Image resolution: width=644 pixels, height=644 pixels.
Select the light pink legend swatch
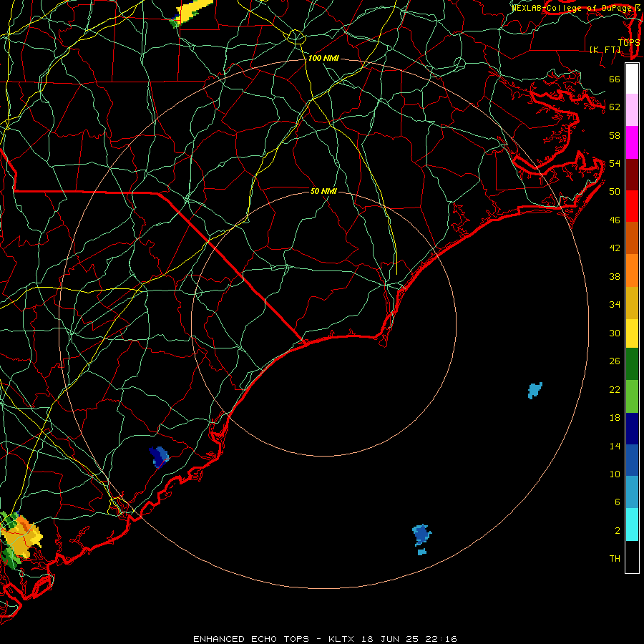pyautogui.click(x=632, y=110)
